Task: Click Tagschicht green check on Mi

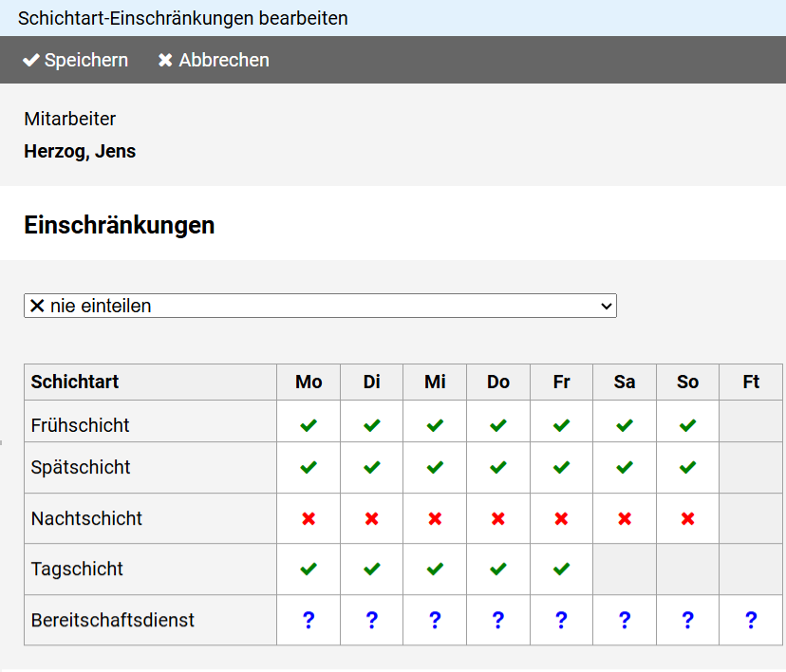Action: (x=435, y=569)
